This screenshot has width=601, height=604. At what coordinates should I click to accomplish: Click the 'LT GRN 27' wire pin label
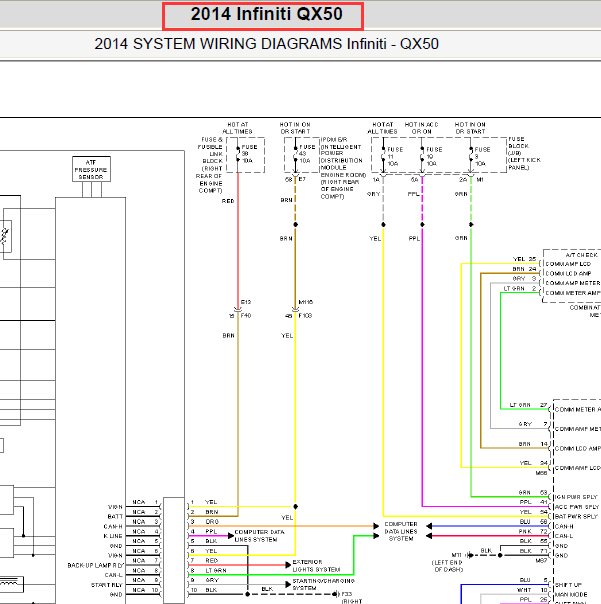click(x=528, y=405)
